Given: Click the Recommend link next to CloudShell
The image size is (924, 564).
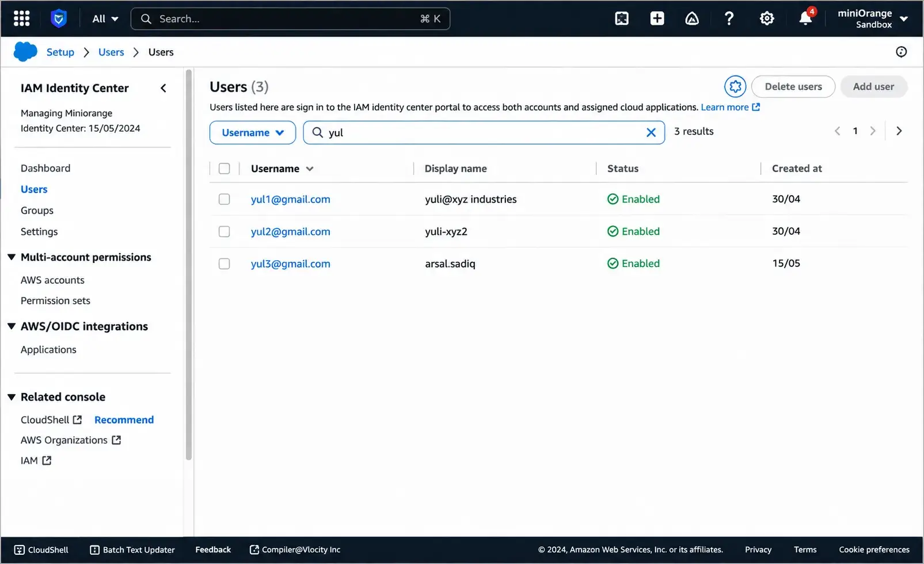Looking at the screenshot, I should (x=124, y=420).
